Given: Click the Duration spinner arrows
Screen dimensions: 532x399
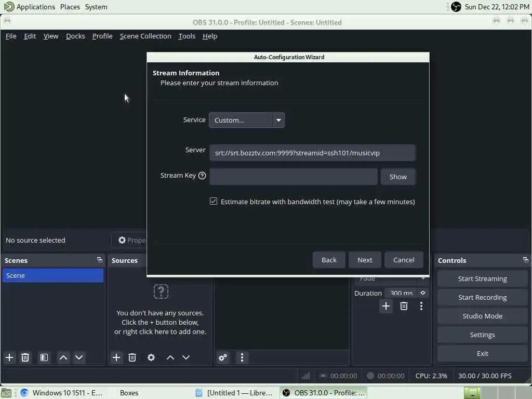Looking at the screenshot, I should (423, 293).
